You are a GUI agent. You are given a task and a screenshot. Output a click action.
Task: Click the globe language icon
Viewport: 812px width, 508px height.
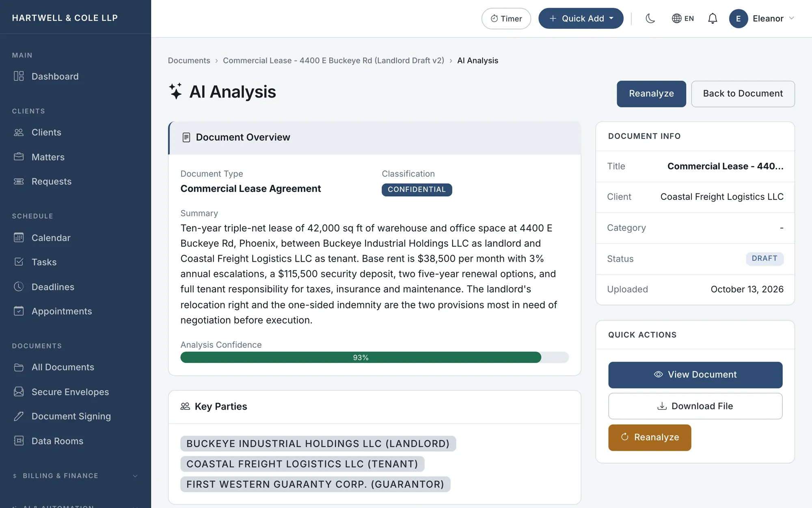(676, 18)
